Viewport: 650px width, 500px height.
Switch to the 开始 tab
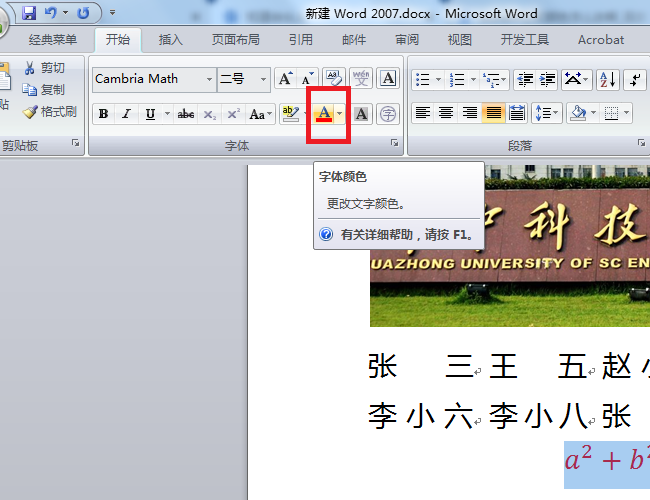(x=118, y=40)
